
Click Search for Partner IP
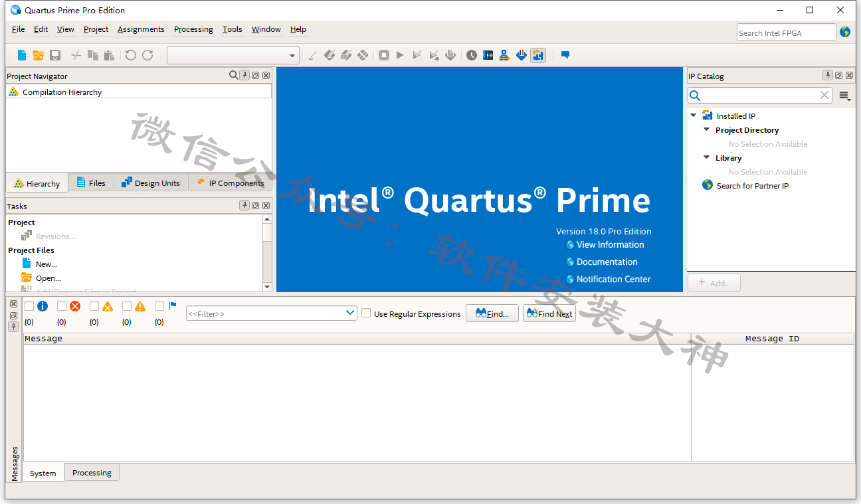click(752, 186)
